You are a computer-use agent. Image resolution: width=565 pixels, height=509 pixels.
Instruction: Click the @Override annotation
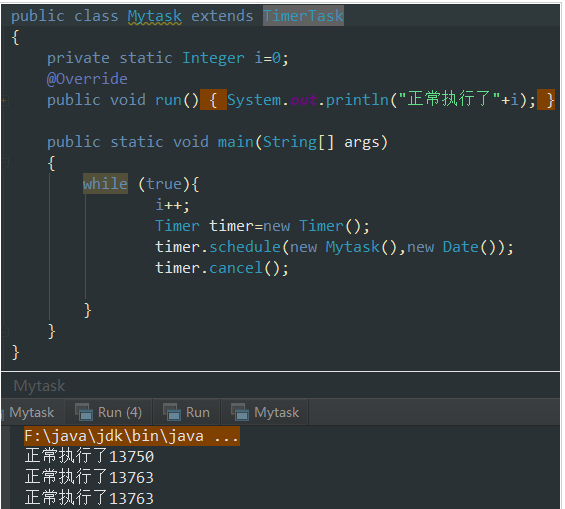click(87, 79)
